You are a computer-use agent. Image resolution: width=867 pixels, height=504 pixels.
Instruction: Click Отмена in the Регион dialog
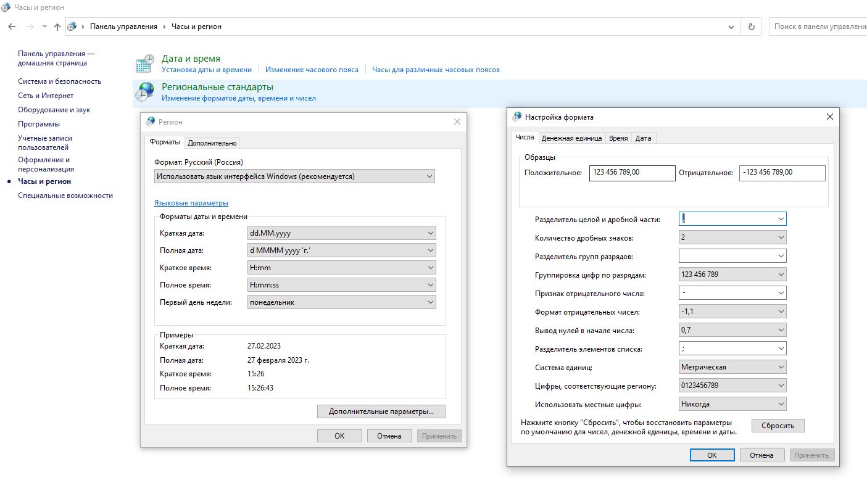pyautogui.click(x=389, y=436)
